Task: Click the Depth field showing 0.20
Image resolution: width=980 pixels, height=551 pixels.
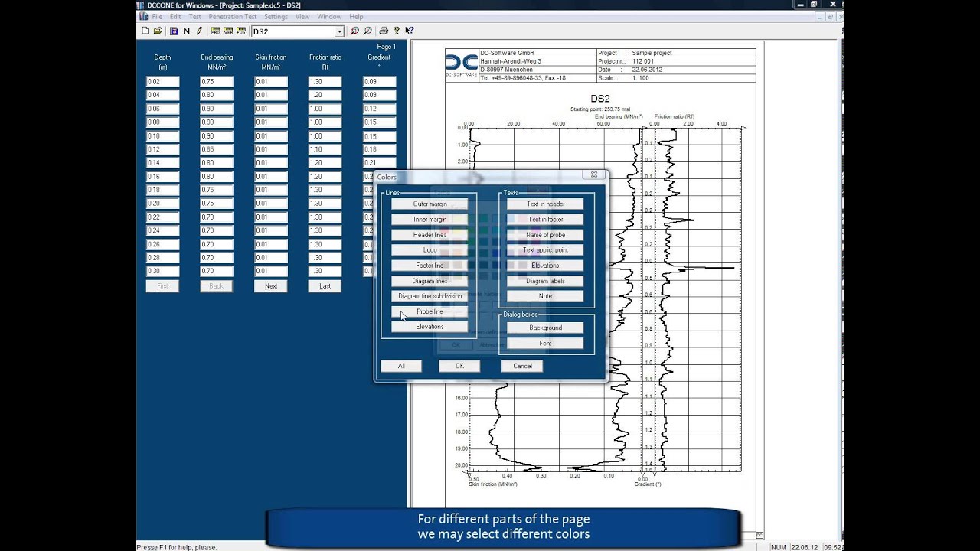Action: [x=162, y=204]
